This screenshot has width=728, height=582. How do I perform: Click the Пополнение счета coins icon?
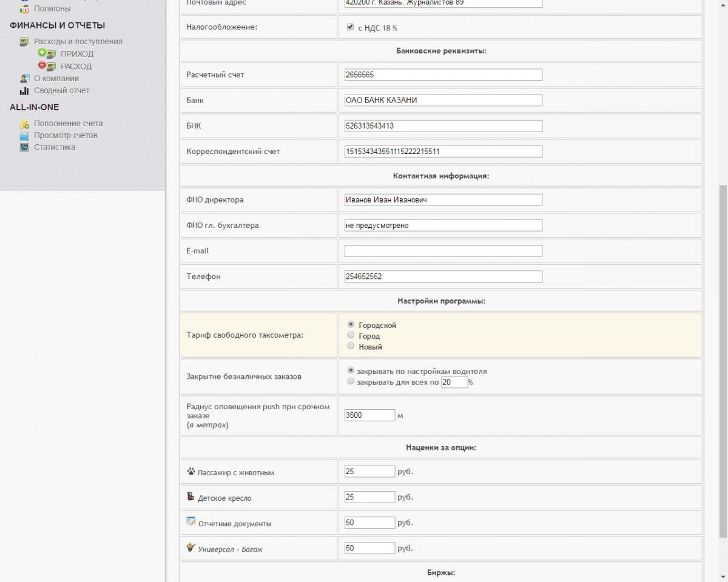coord(24,123)
